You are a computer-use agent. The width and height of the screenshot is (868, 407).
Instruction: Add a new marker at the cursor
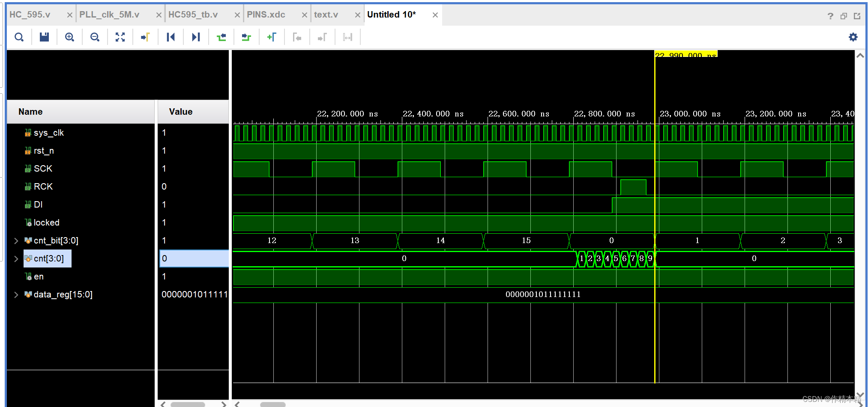(x=272, y=37)
